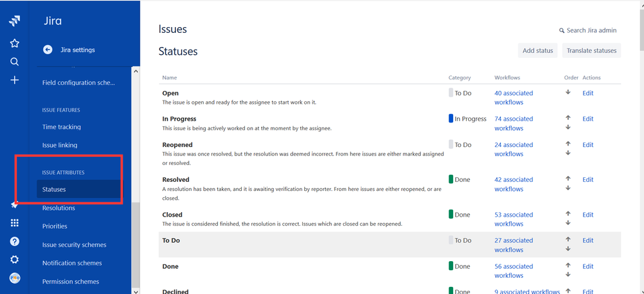This screenshot has height=294, width=644.
Task: Click green Done swatch in Resolved row
Action: [451, 179]
